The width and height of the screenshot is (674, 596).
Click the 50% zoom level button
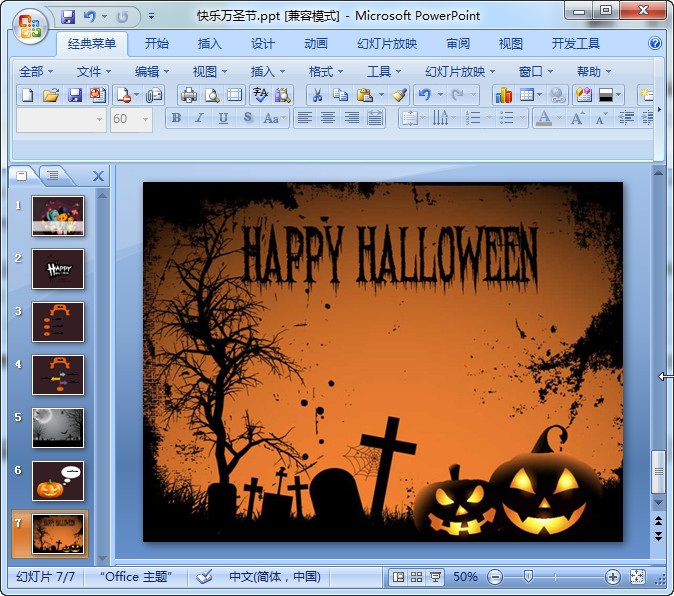point(466,577)
